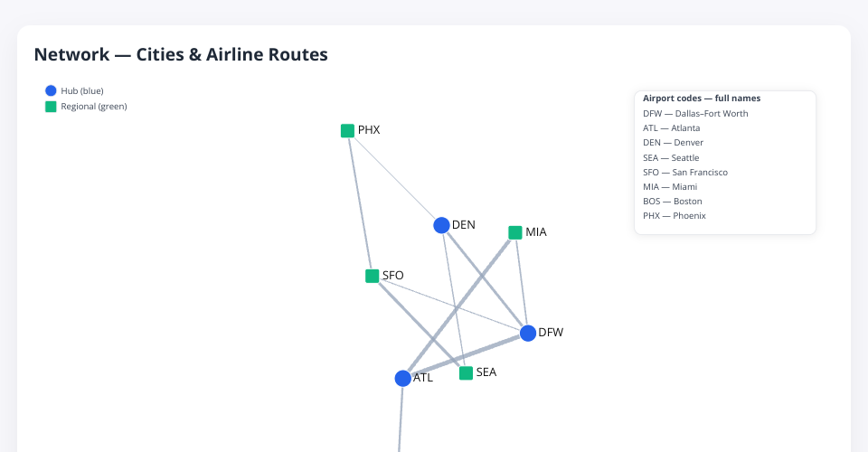Click the Airport codes — full names heading
This screenshot has height=452, width=868.
(x=702, y=98)
